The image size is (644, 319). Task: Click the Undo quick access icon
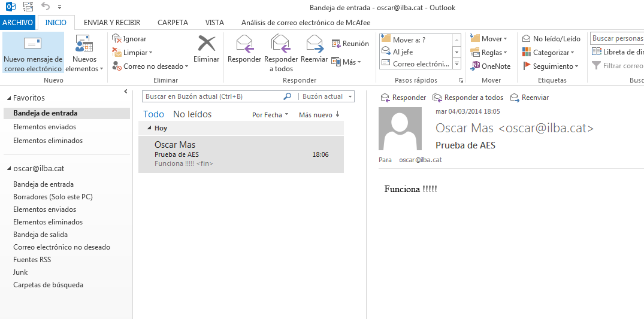coord(46,7)
